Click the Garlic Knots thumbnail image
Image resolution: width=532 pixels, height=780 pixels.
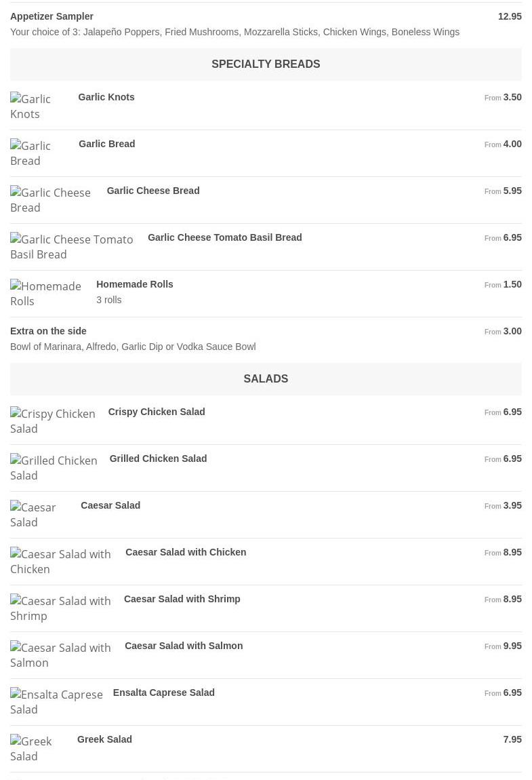click(x=37, y=106)
